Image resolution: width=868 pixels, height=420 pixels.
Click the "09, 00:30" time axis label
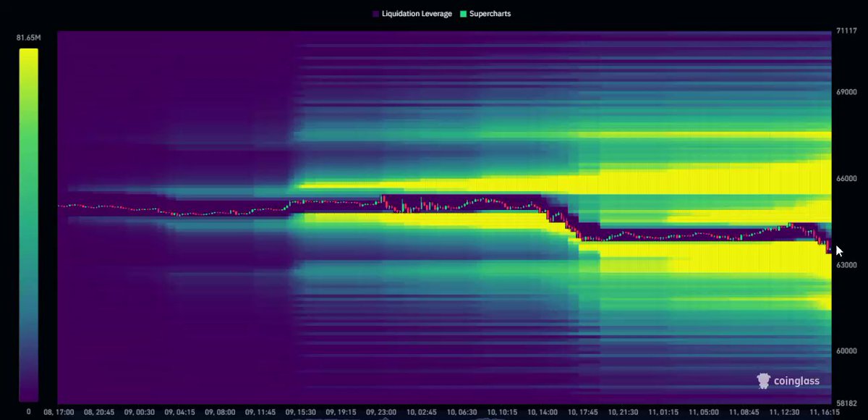pyautogui.click(x=140, y=411)
